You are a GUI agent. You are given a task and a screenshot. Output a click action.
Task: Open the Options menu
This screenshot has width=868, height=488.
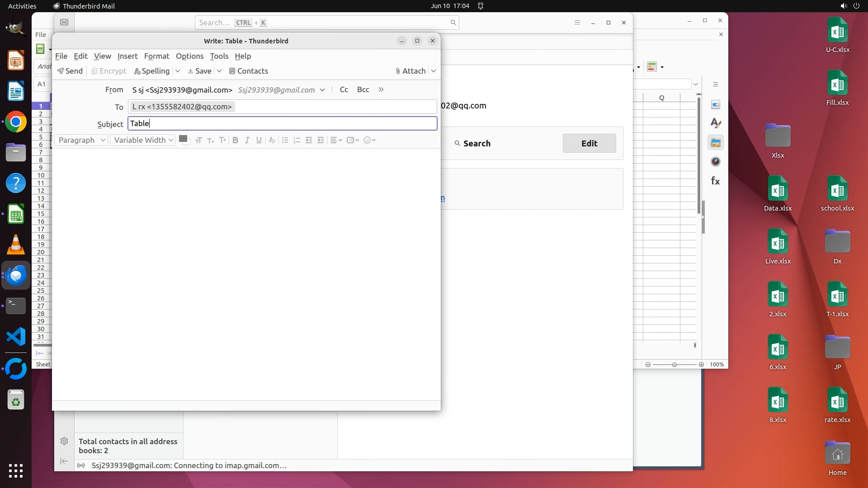click(x=189, y=56)
